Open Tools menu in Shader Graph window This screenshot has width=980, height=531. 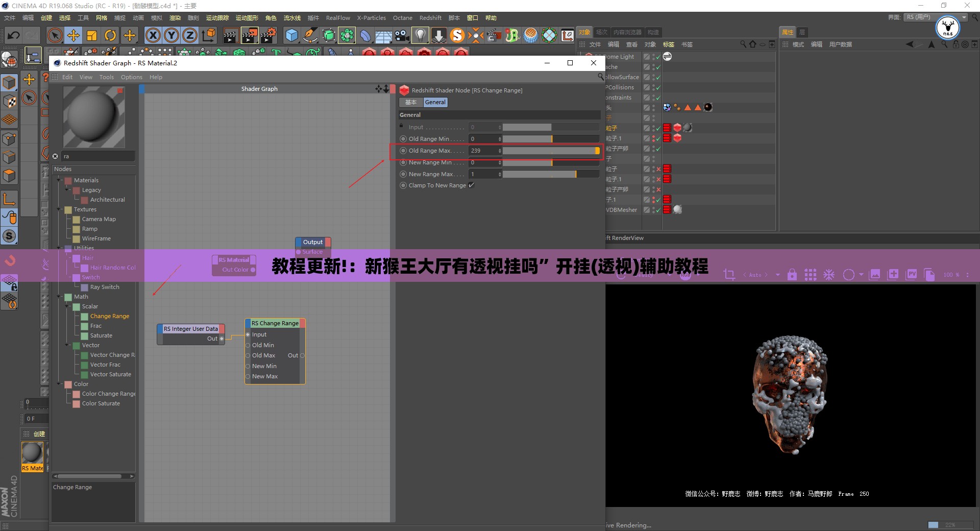107,77
